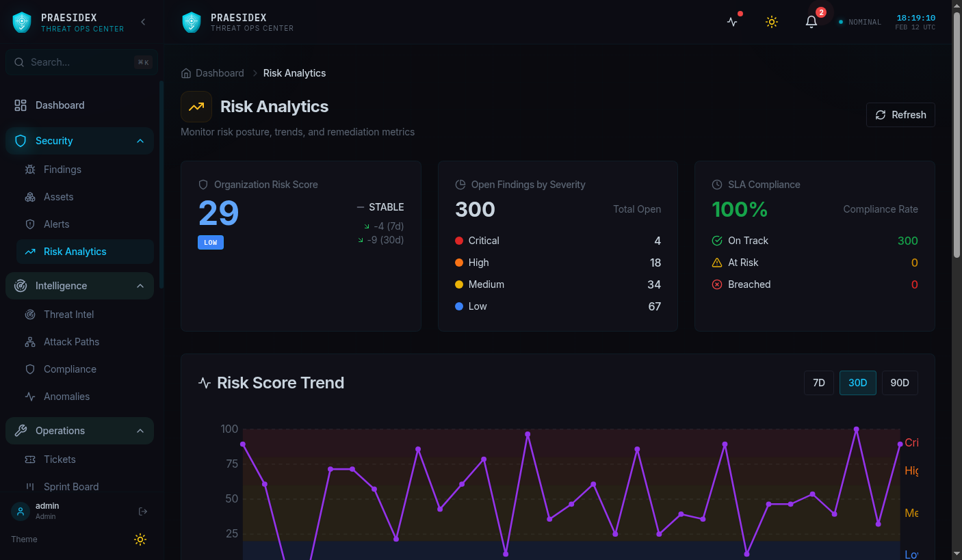Collapse the Intelligence section

[x=140, y=286]
